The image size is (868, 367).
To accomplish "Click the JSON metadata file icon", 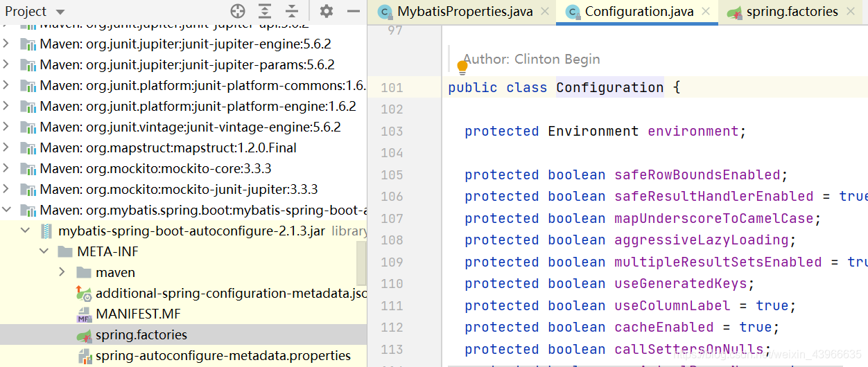I will pos(84,293).
